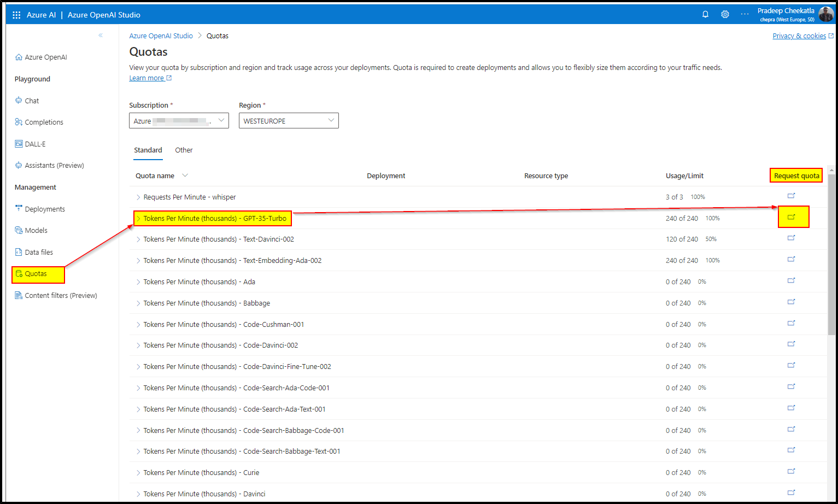838x504 pixels.
Task: Open the app launcher grid icon
Action: [x=16, y=14]
